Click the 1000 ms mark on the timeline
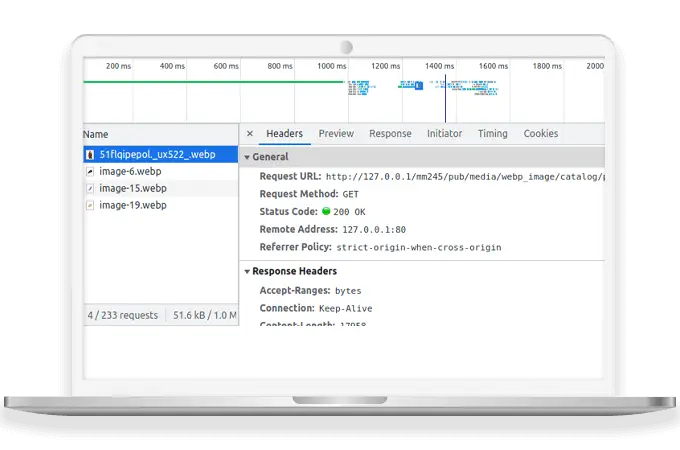 332,66
